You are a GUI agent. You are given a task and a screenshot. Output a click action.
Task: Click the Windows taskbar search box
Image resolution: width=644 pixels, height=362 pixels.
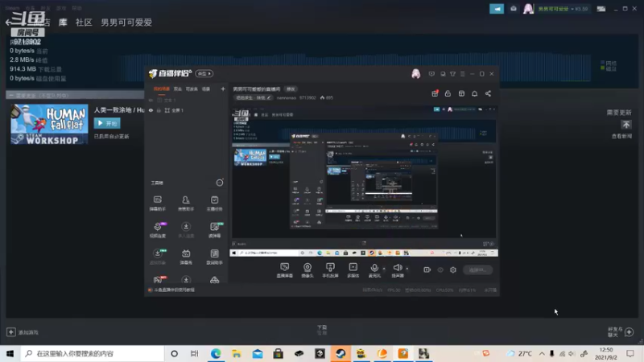(93, 353)
